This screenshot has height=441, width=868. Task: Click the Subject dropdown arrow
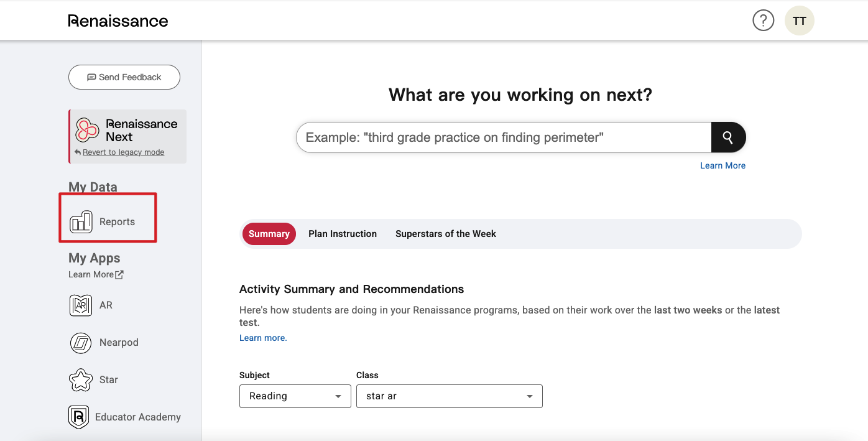(x=338, y=396)
